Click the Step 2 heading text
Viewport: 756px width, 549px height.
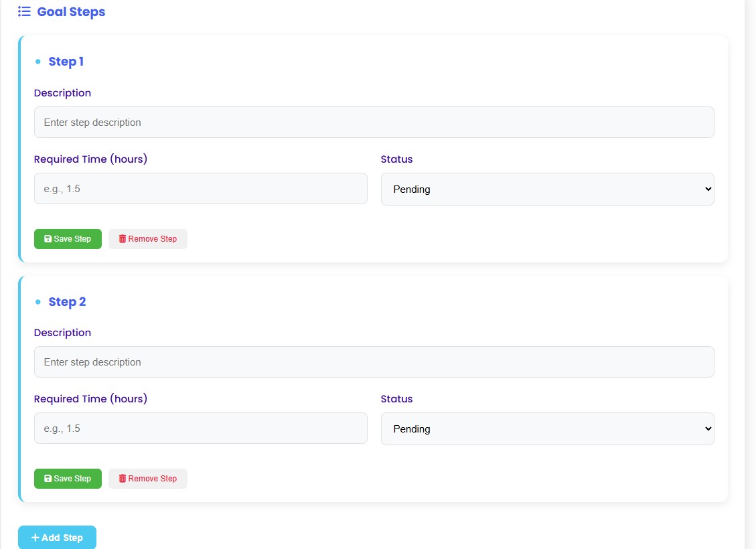[x=67, y=302]
